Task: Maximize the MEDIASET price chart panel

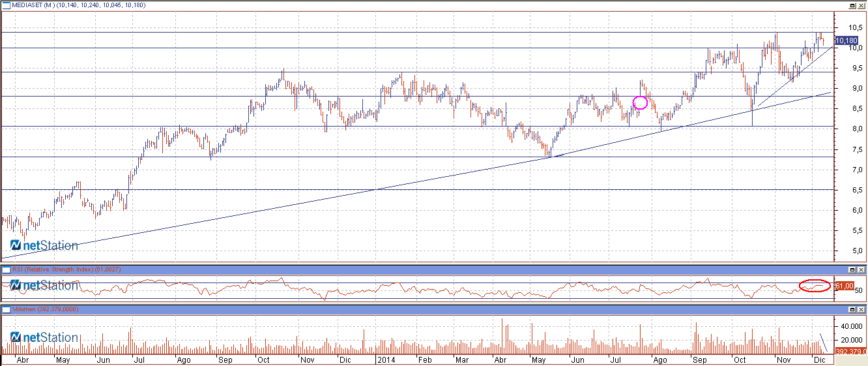Action: (852, 5)
